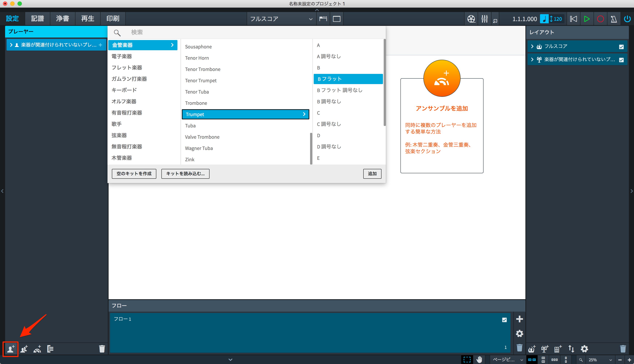Switch to 印刷 mode tab
634x364 pixels.
click(x=113, y=19)
